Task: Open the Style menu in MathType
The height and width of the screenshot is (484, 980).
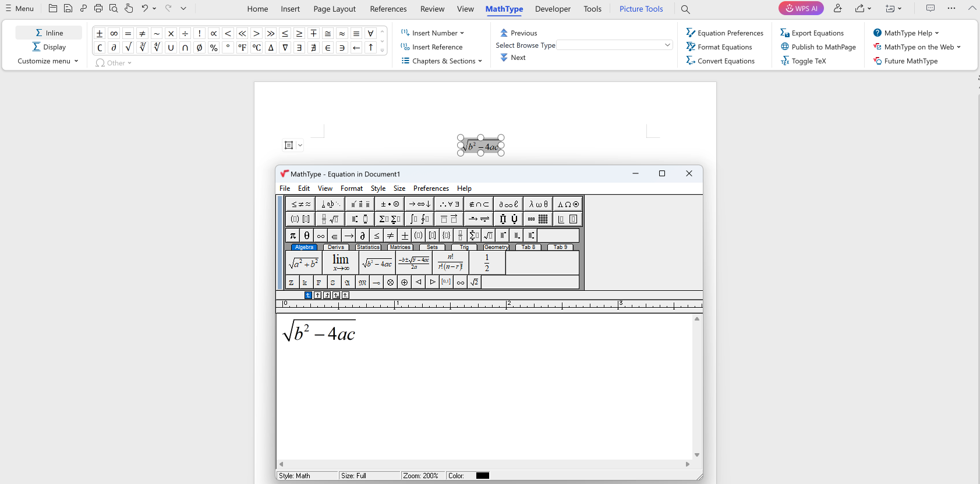Action: pyautogui.click(x=378, y=188)
